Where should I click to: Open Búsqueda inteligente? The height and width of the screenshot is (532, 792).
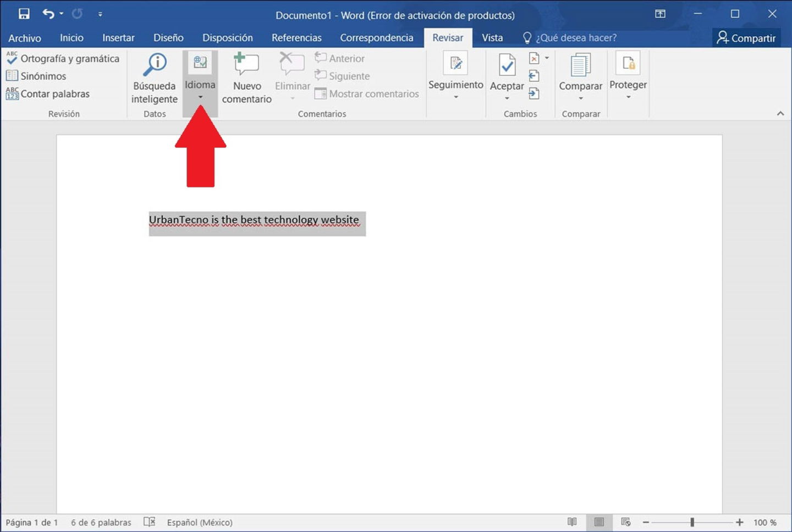pyautogui.click(x=155, y=79)
